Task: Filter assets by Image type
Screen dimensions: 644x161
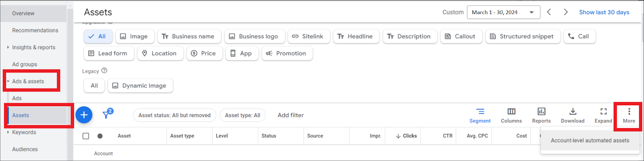Action: (x=135, y=36)
